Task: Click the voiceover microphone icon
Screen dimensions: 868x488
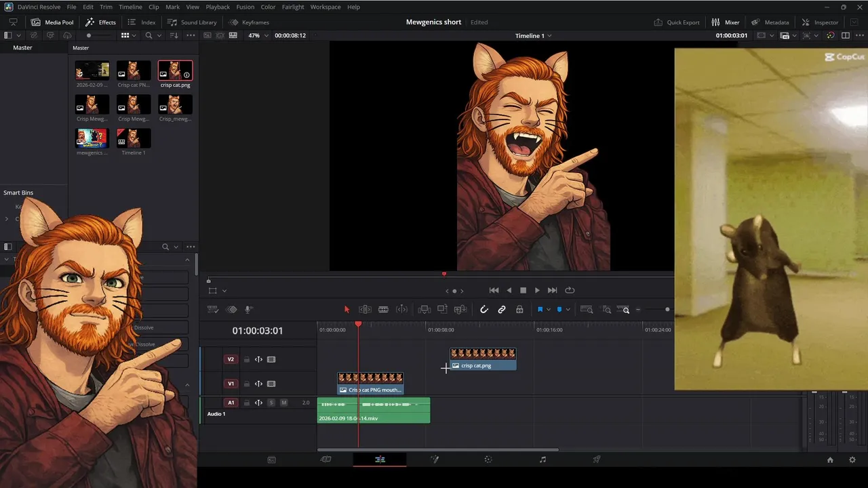Action: click(249, 309)
